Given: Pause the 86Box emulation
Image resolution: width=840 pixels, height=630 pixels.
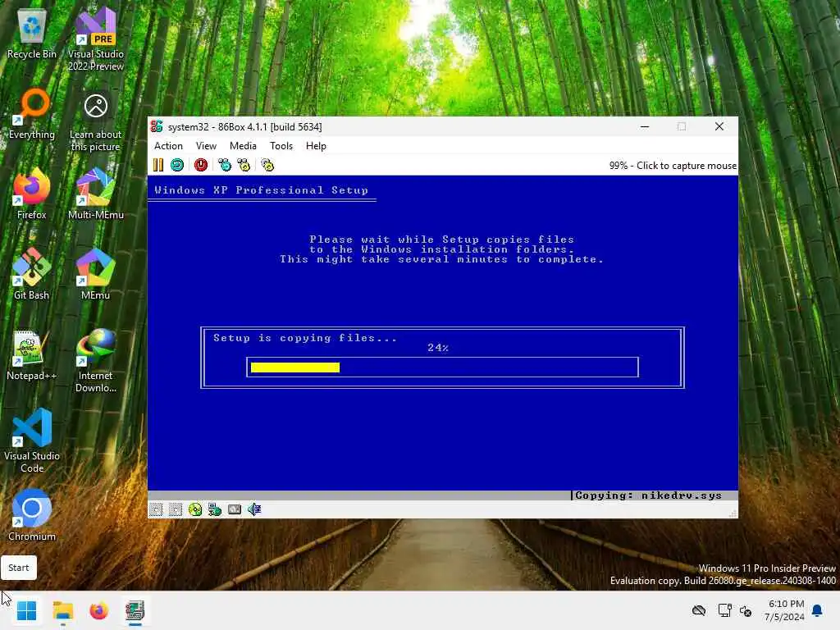Looking at the screenshot, I should coord(158,165).
